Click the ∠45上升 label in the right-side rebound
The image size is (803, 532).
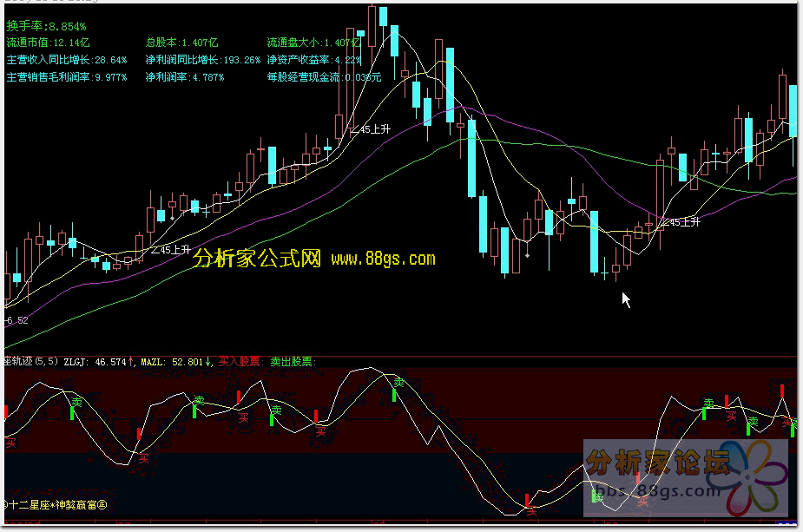tap(680, 222)
